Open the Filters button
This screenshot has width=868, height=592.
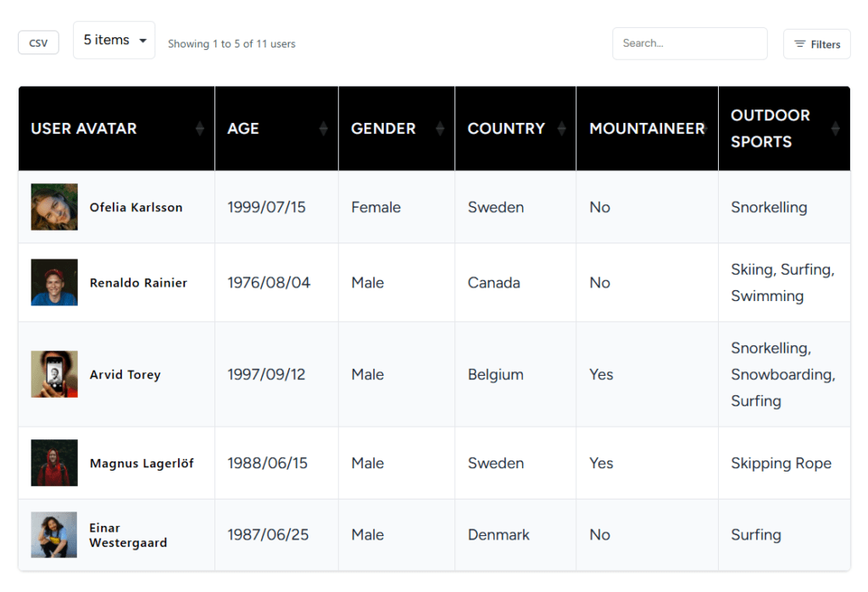816,44
